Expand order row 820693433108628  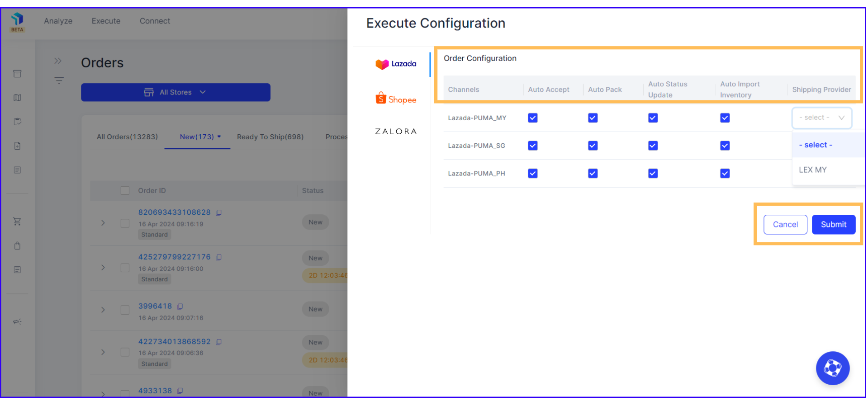(x=103, y=223)
